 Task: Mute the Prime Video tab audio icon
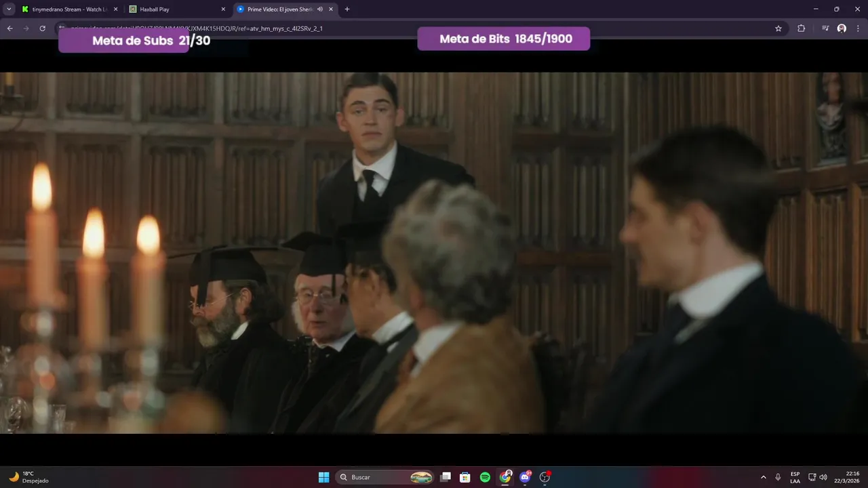pos(320,9)
